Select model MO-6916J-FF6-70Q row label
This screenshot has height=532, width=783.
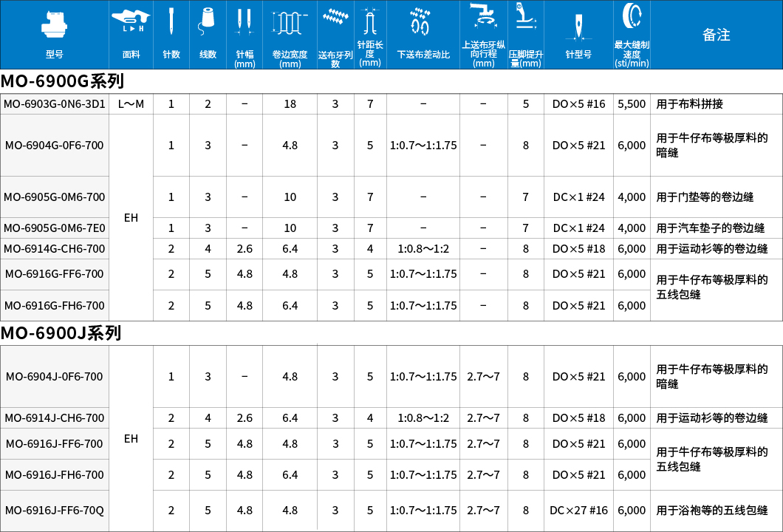[x=55, y=511]
